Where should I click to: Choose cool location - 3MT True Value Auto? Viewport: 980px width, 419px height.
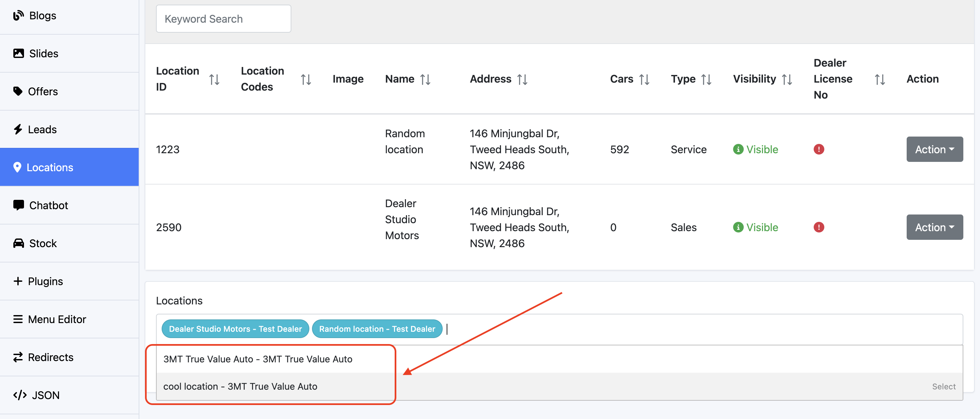tap(240, 386)
